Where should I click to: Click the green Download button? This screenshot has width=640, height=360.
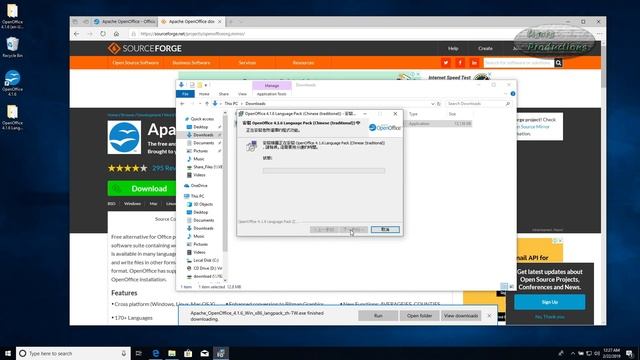pyautogui.click(x=142, y=189)
